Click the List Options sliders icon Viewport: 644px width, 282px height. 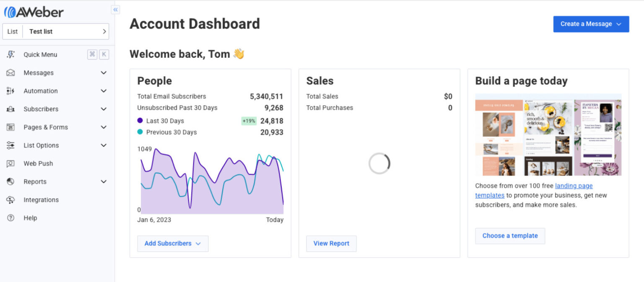[10, 145]
